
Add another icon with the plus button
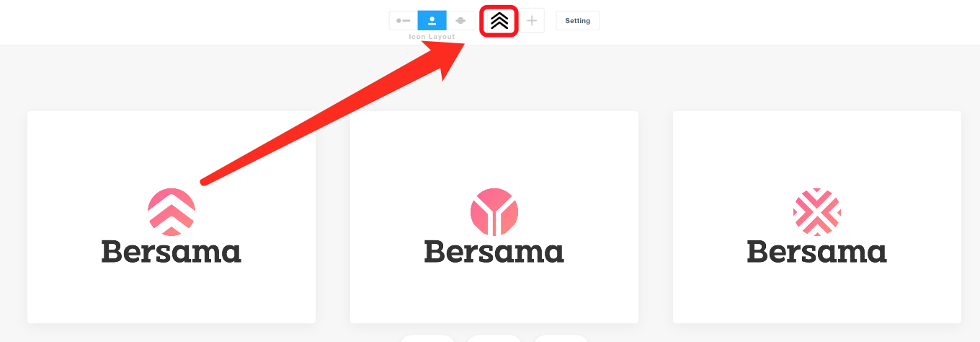pyautogui.click(x=532, y=21)
